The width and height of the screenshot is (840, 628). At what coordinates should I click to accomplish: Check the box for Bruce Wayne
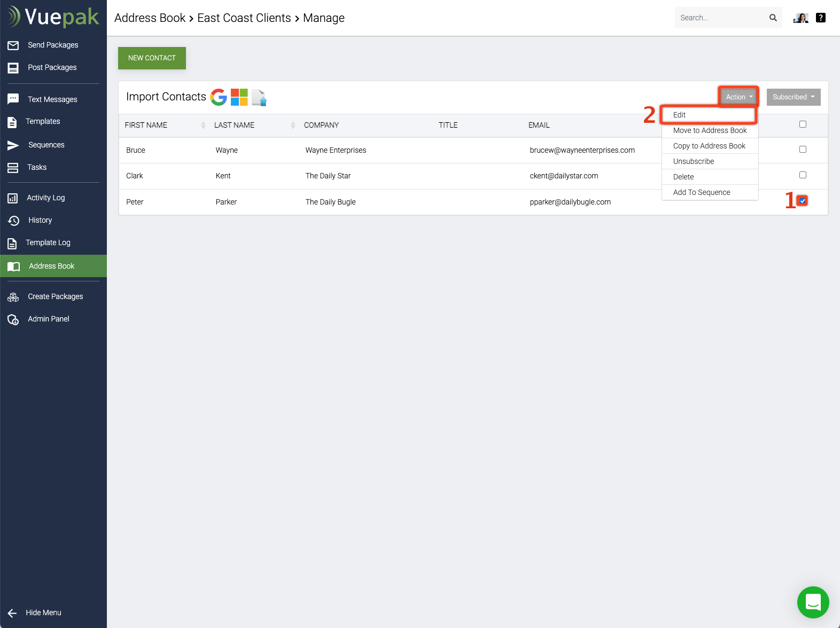(803, 150)
